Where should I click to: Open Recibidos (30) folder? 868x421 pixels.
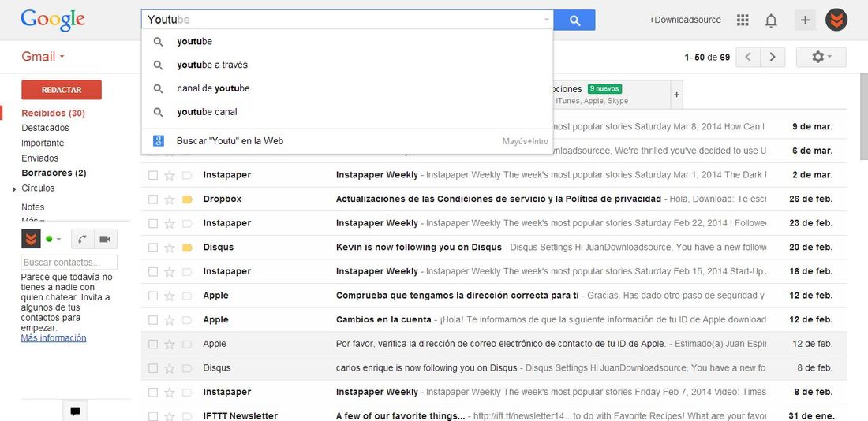click(53, 113)
